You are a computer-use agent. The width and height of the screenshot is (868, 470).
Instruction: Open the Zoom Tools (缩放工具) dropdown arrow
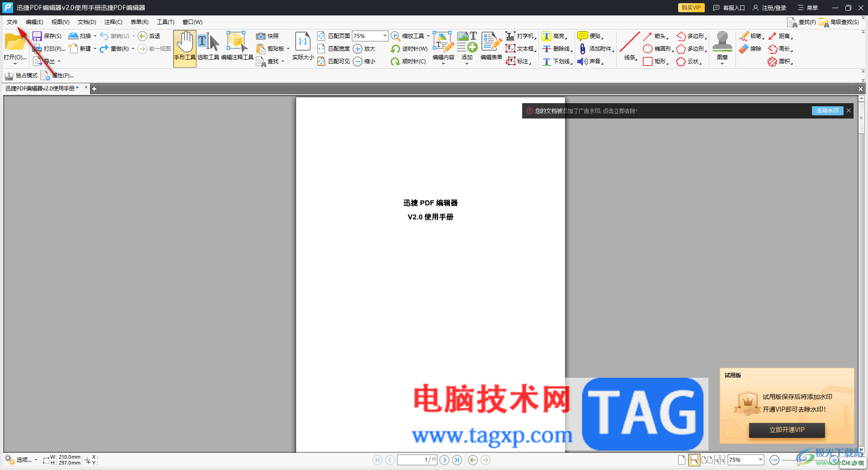(428, 36)
